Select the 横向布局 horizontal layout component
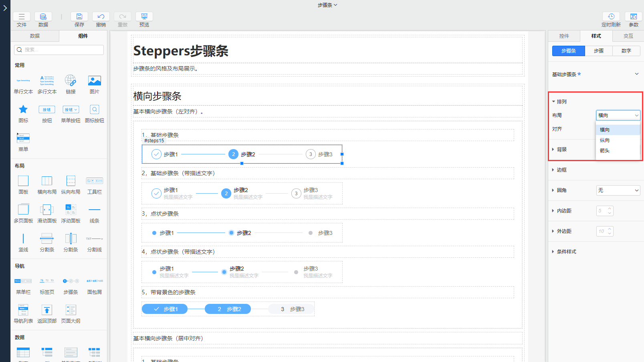Viewport: 644px width, 362px height. 47,181
